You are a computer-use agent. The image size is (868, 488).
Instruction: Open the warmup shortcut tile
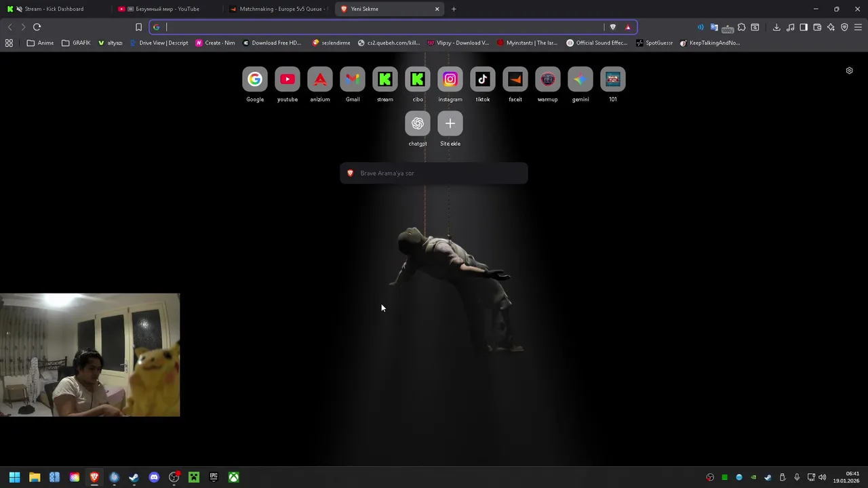(x=548, y=79)
